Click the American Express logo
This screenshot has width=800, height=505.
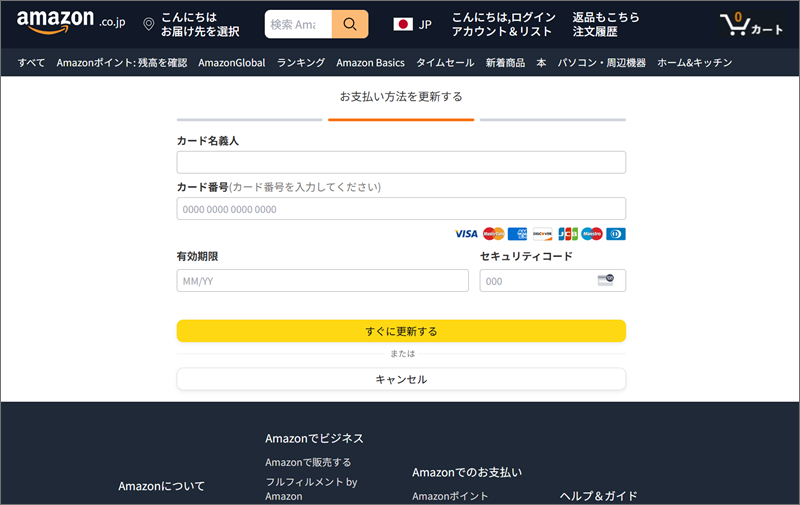517,234
